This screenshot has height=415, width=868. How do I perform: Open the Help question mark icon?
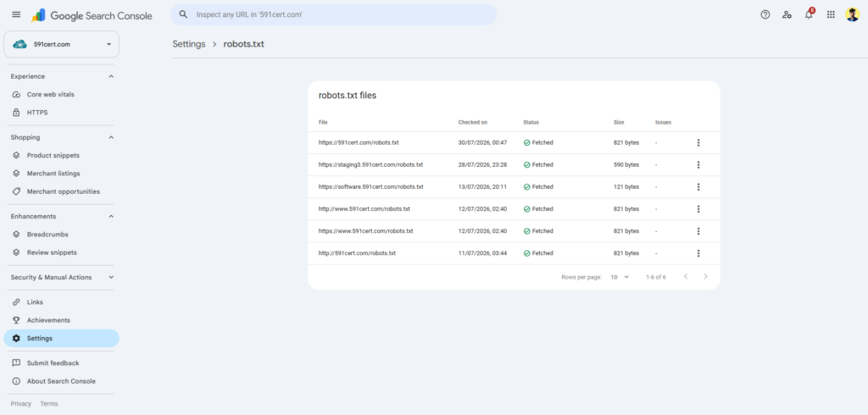point(765,15)
